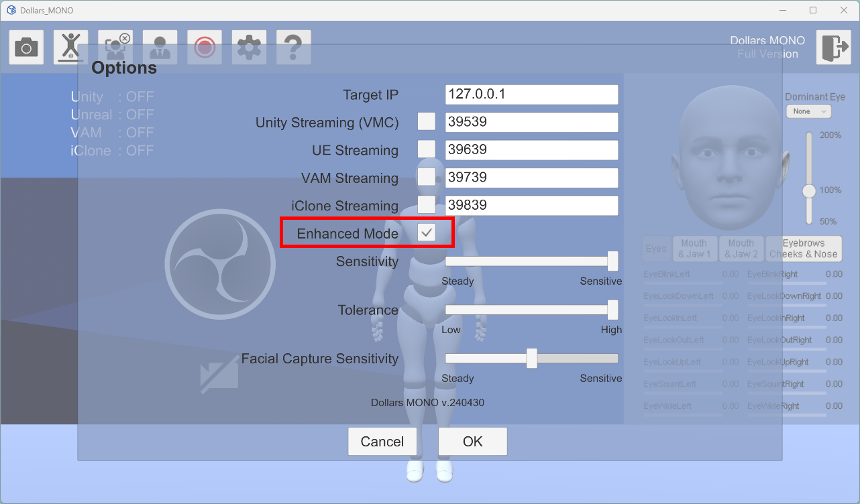Screen dimensions: 860x504
Task: Tick the iClone Streaming checkbox
Action: click(427, 204)
